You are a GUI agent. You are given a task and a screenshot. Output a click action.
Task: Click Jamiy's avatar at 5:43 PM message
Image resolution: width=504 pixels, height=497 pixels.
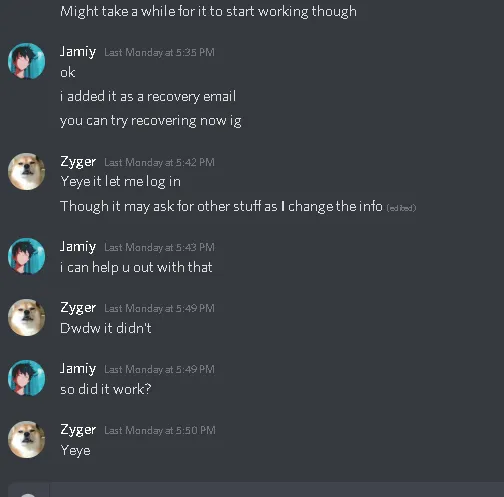point(26,256)
